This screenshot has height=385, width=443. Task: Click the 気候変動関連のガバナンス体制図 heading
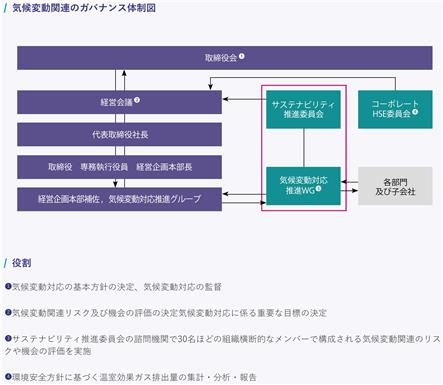tap(84, 8)
